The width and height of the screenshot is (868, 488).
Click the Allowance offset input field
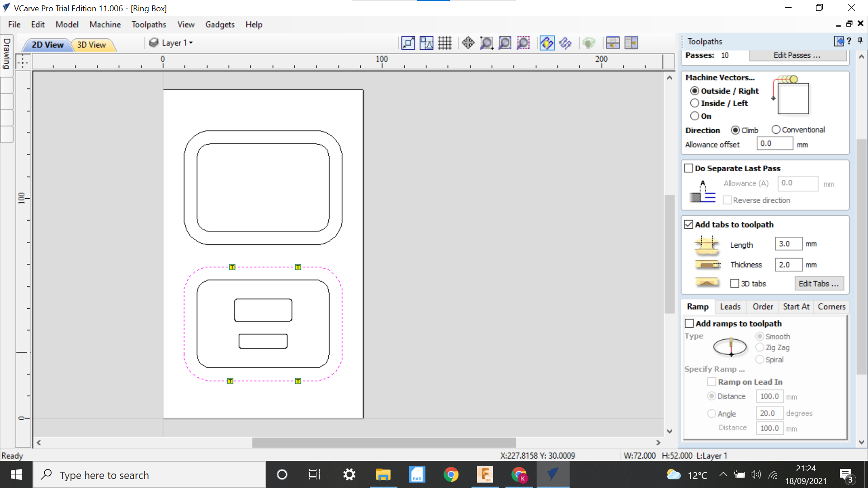(774, 143)
